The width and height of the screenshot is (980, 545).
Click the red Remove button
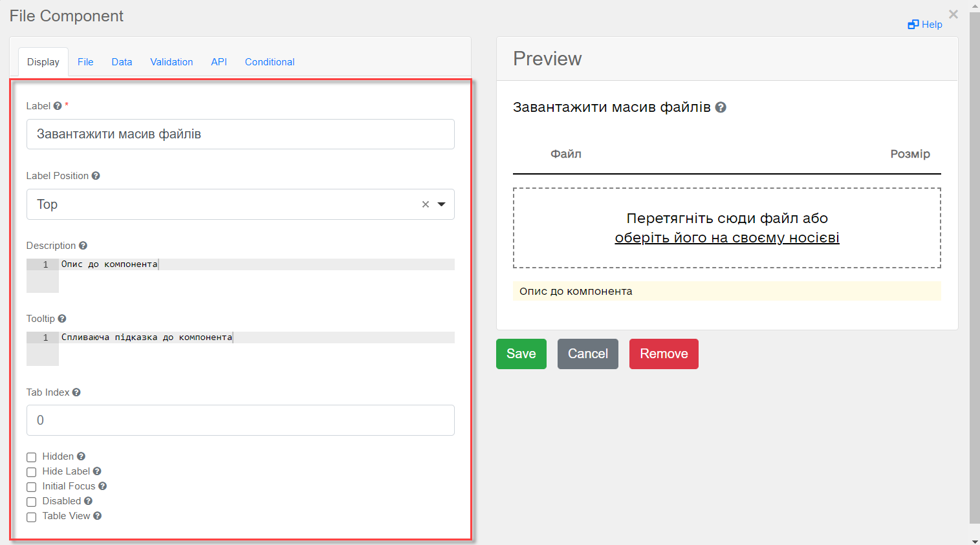[664, 354]
